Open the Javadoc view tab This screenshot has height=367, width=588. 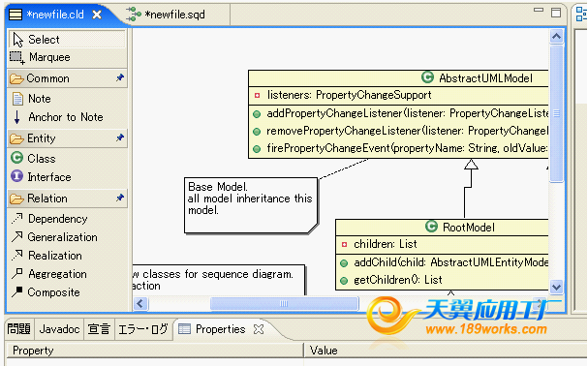[59, 329]
